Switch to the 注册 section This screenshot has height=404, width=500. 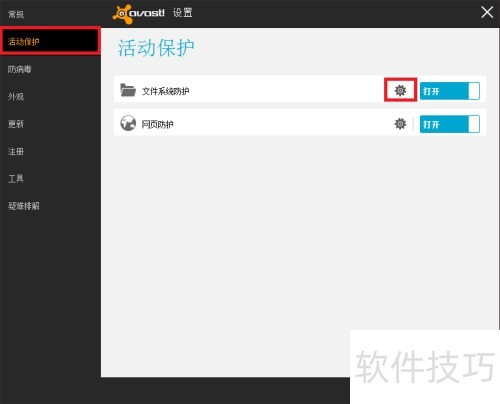(x=16, y=151)
